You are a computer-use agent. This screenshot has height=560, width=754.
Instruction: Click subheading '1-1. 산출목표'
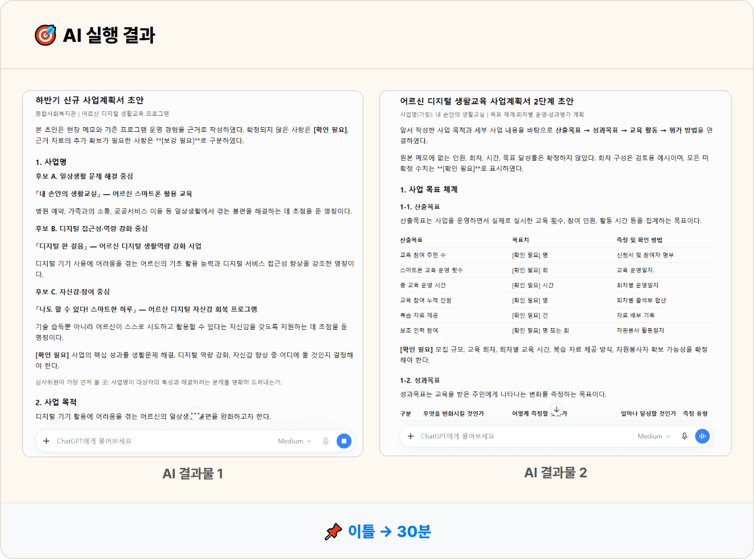pyautogui.click(x=420, y=207)
